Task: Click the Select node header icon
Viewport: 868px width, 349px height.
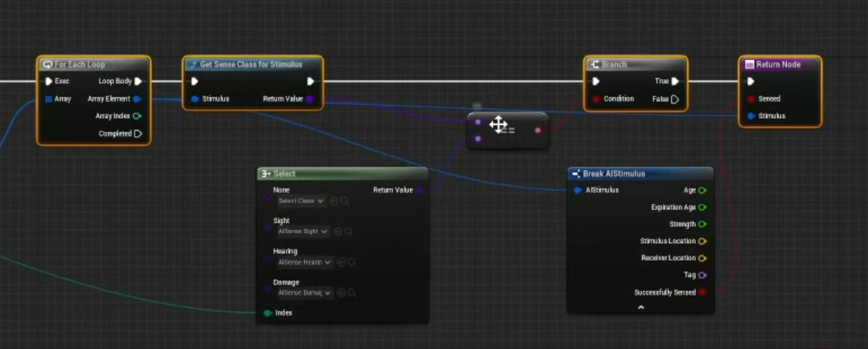Action: pos(266,174)
